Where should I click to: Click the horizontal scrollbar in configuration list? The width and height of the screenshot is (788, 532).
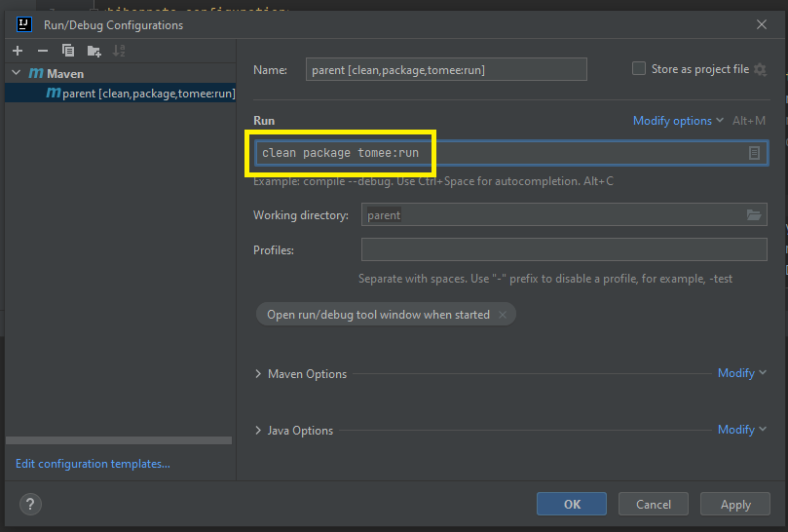(119, 440)
